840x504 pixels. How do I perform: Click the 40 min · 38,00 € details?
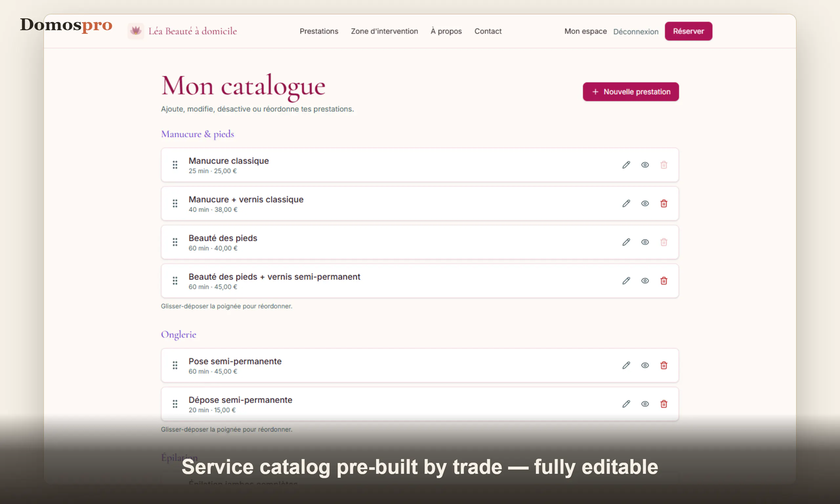coord(213,210)
